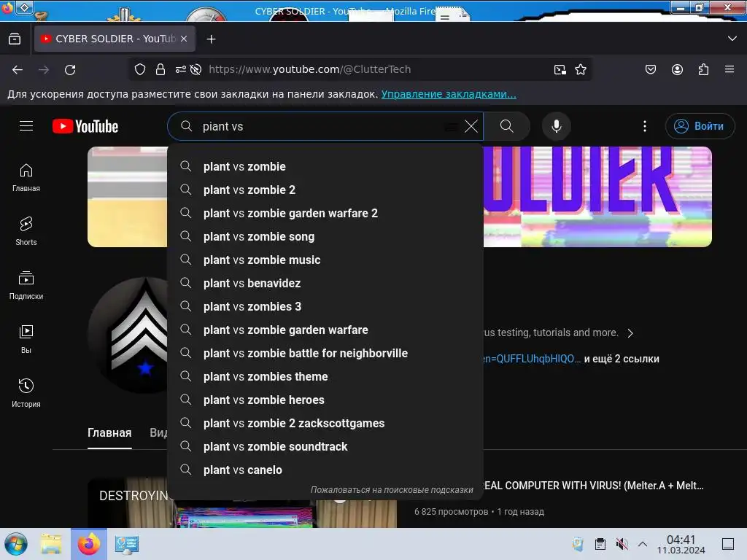The height and width of the screenshot is (560, 747).
Task: Open taskbar clock showing 04:41
Action: [x=681, y=544]
